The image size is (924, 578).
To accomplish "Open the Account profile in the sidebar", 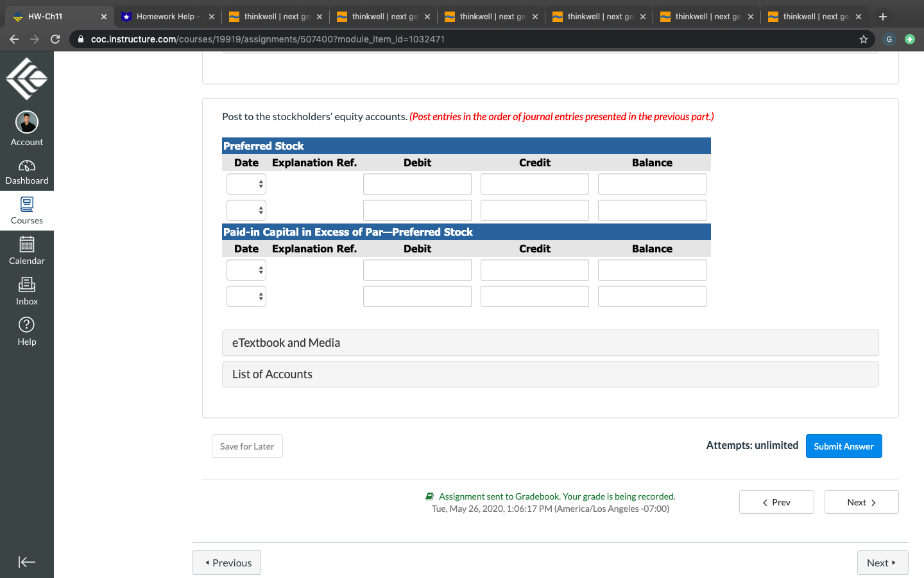I will (26, 129).
